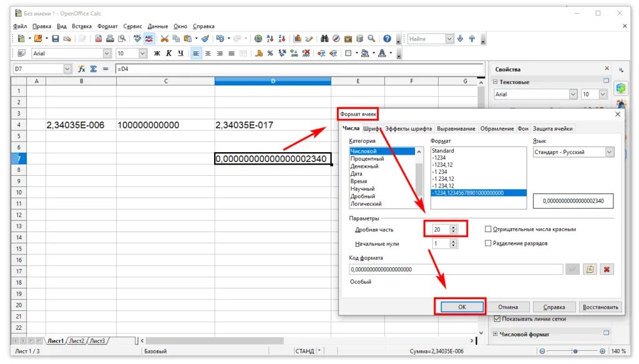Image resolution: width=639 pixels, height=364 pixels.
Task: Click the Copy icon
Action: pos(176,39)
